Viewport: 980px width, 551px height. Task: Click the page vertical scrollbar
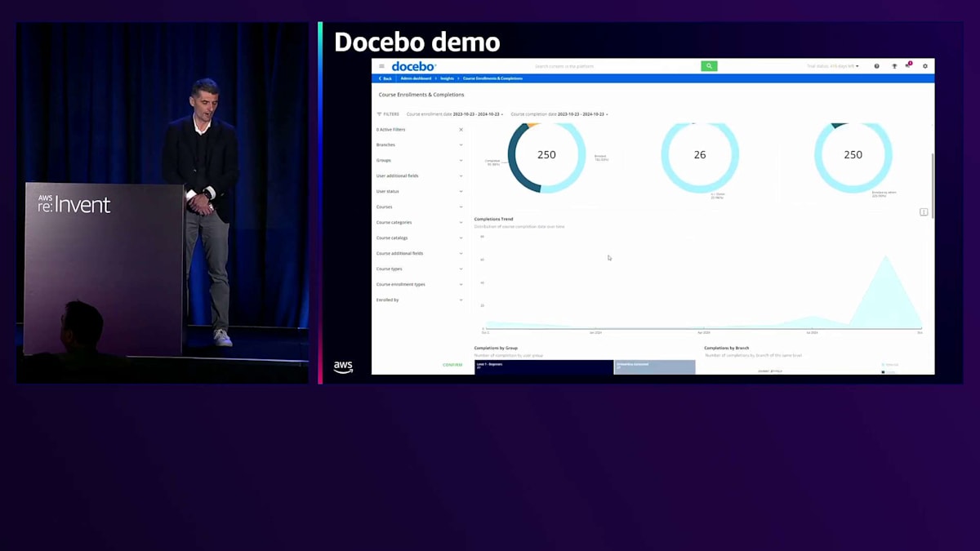pos(932,185)
